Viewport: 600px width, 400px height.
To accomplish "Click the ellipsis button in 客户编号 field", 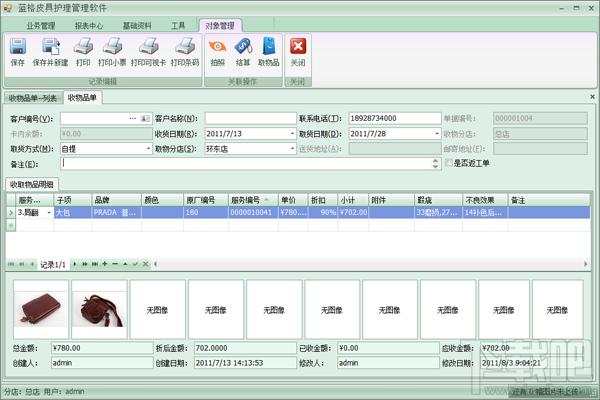I will point(132,119).
